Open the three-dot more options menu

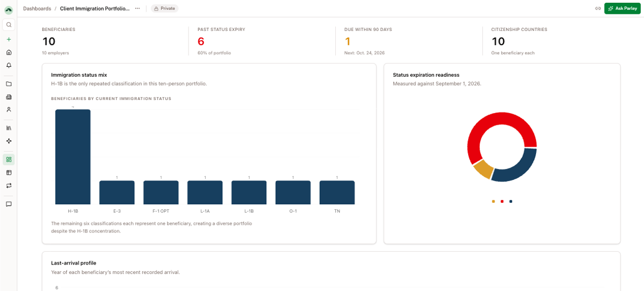coord(137,8)
